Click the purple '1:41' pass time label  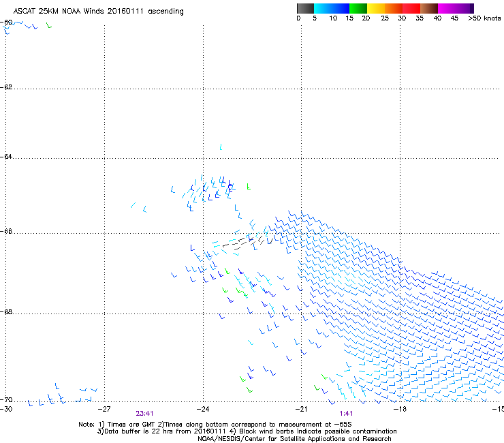click(346, 414)
